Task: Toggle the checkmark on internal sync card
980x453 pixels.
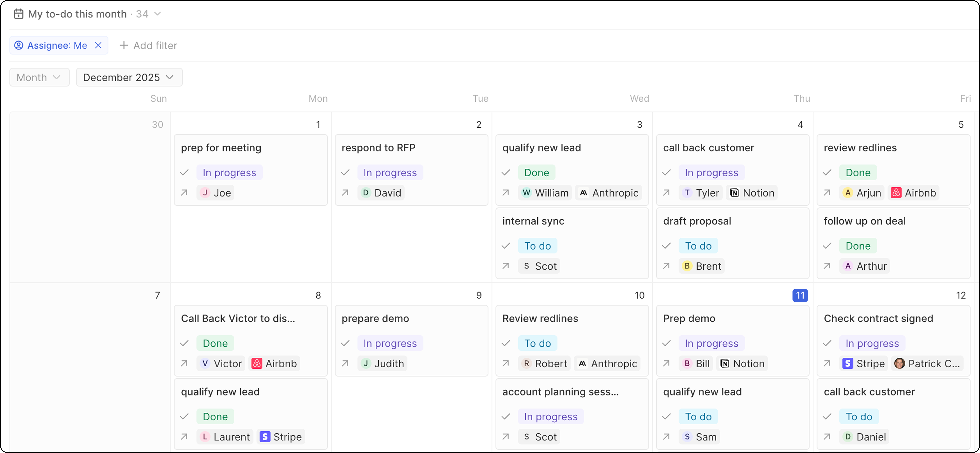Action: point(506,246)
